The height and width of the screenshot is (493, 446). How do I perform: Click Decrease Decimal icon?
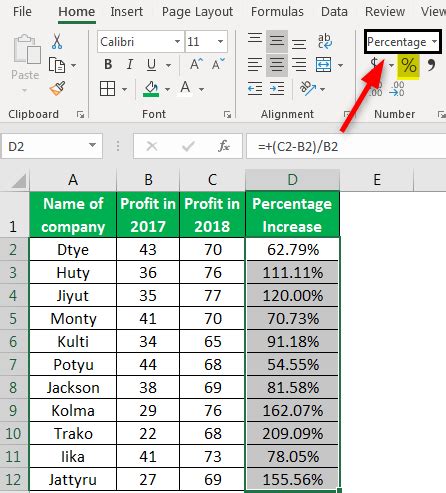(397, 89)
